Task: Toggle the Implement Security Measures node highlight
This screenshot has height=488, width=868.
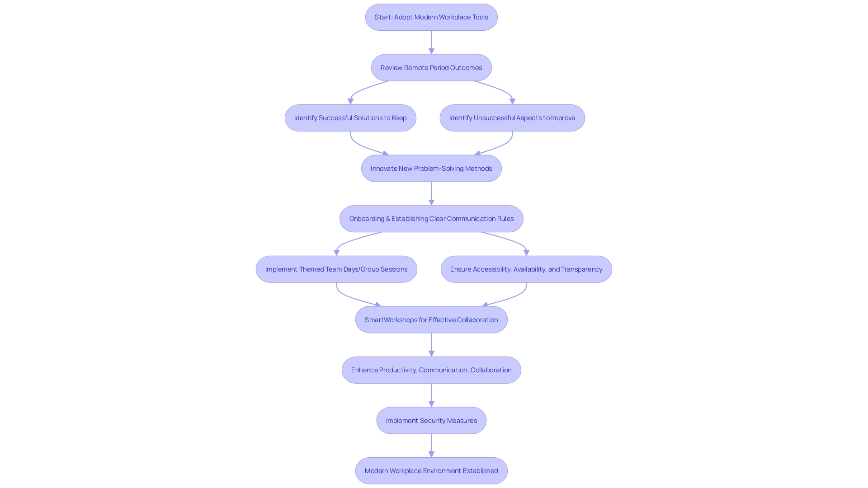Action: click(432, 420)
